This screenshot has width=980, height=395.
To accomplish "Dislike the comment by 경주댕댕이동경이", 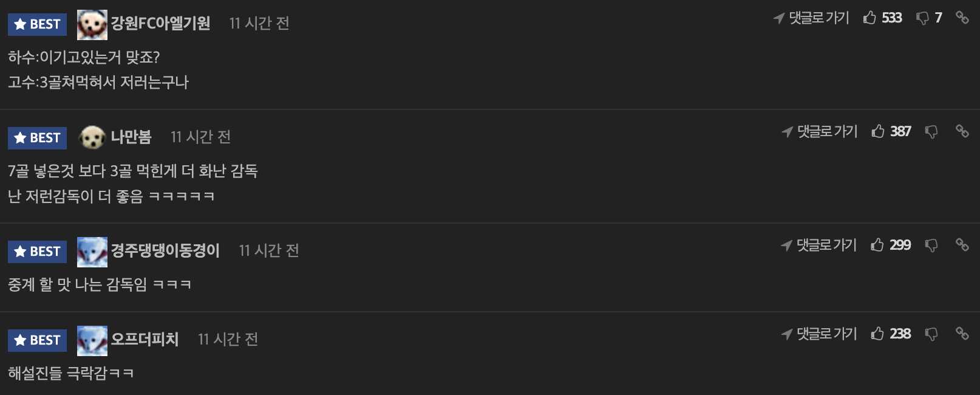I will coord(931,246).
